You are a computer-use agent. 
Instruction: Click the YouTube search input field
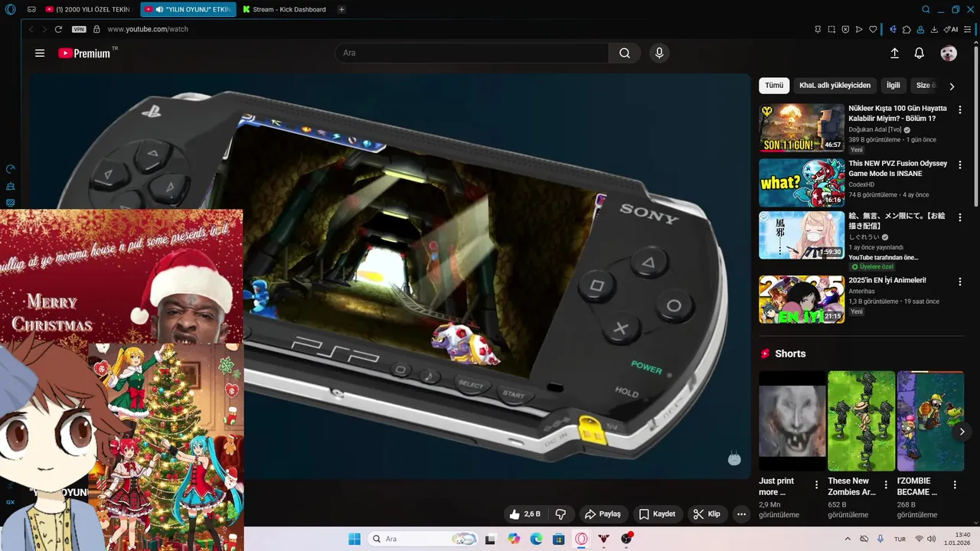point(472,53)
